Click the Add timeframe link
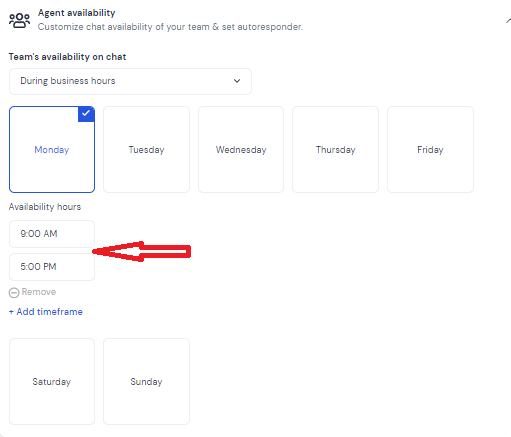The height and width of the screenshot is (437, 511). [x=46, y=312]
